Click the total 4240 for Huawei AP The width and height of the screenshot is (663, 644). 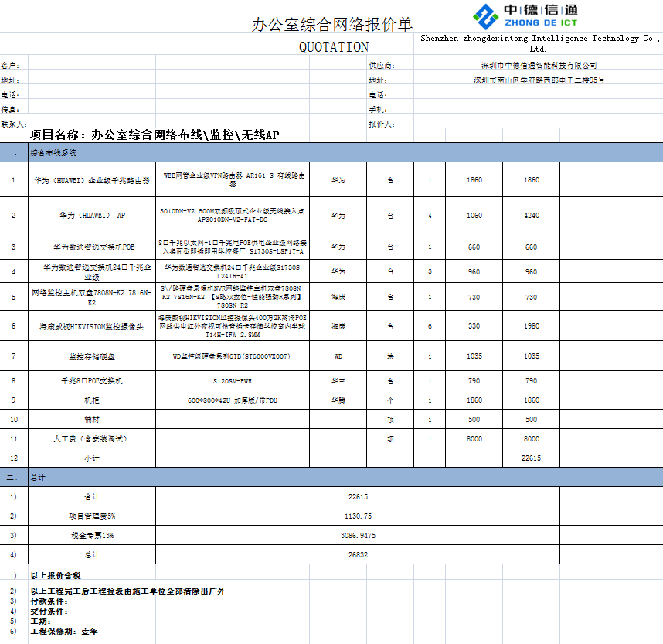(531, 216)
